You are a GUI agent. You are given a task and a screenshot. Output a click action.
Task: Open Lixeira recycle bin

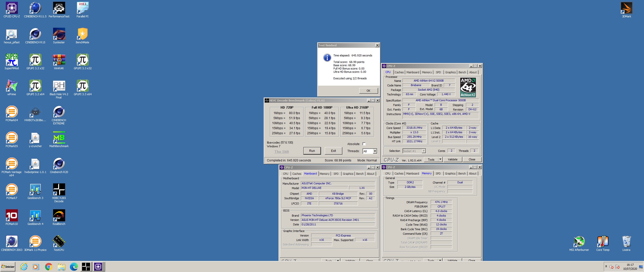pos(626,244)
